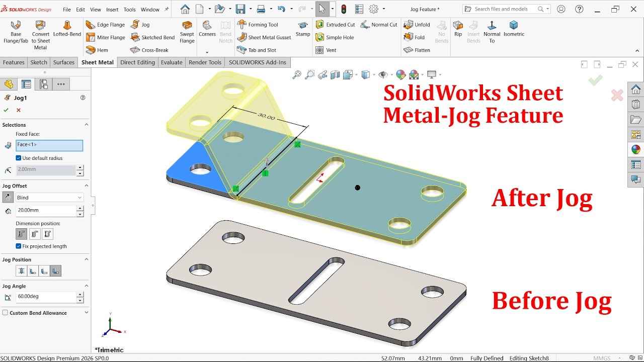Select the Fold tool
Viewport: 644px width, 362px height.
[415, 37]
